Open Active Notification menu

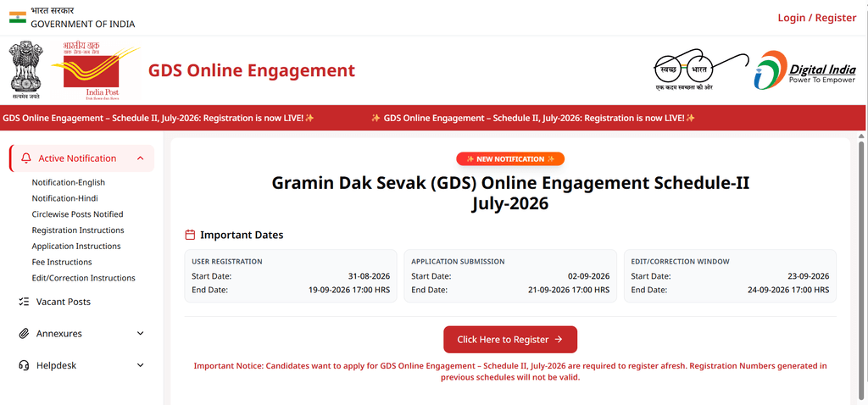pos(82,158)
